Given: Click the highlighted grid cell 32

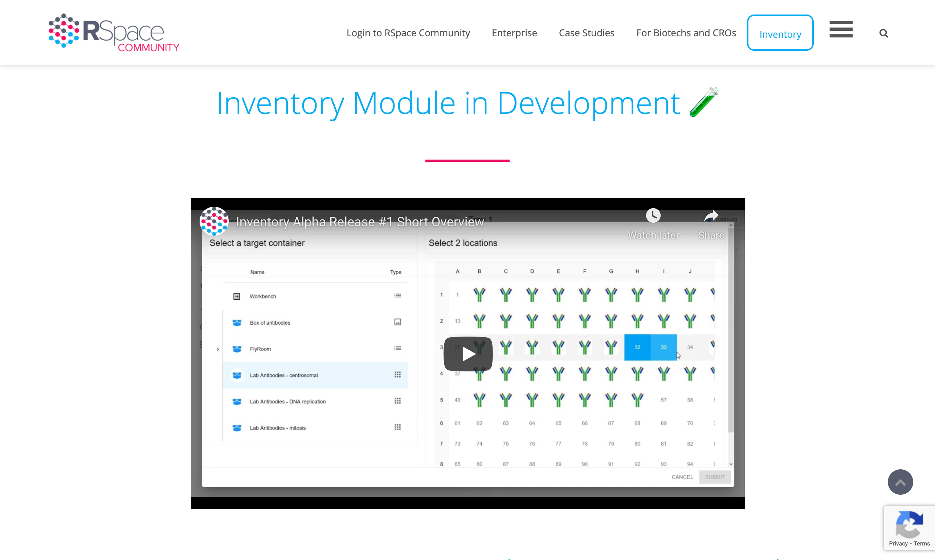Looking at the screenshot, I should click(637, 347).
